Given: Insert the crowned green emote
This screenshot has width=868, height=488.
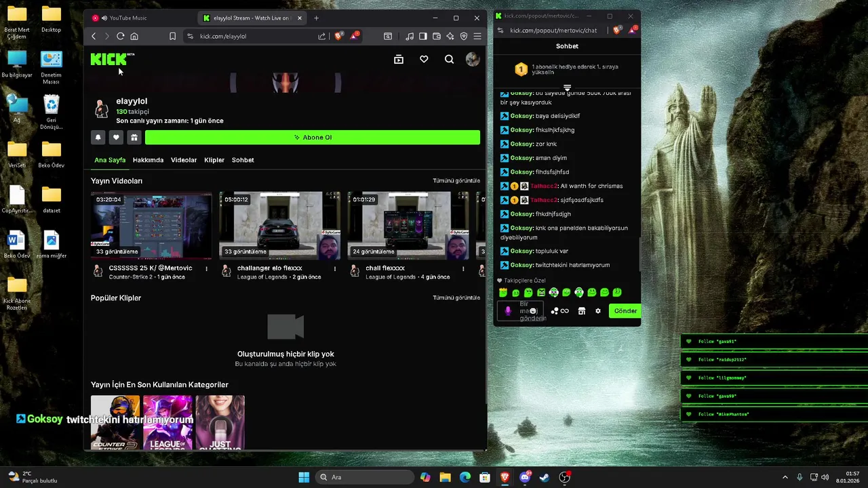Looking at the screenshot, I should [503, 293].
